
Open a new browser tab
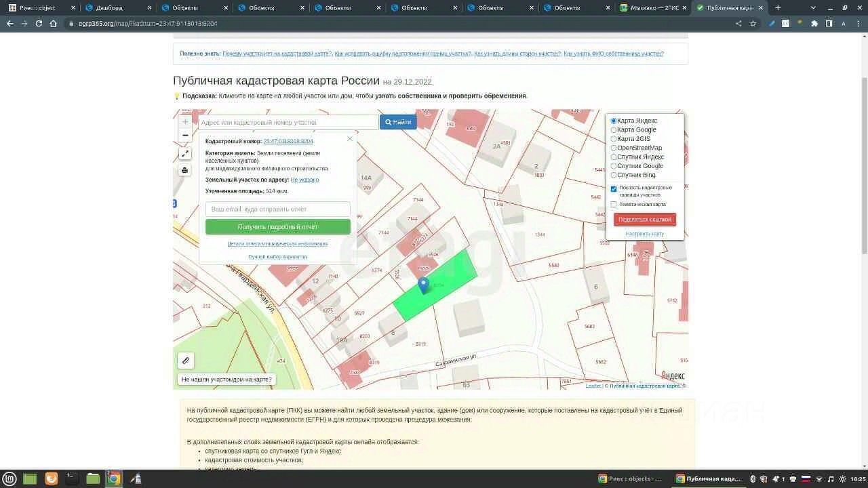(778, 7)
